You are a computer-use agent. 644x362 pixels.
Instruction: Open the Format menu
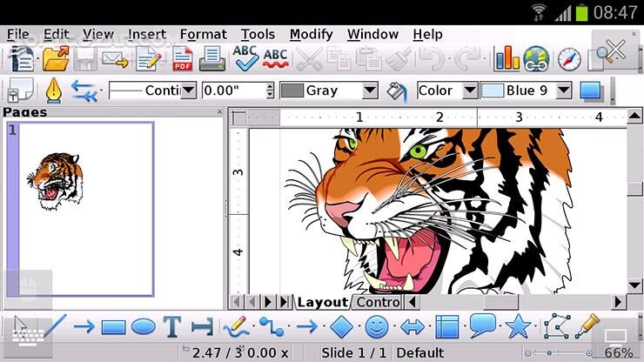[203, 34]
